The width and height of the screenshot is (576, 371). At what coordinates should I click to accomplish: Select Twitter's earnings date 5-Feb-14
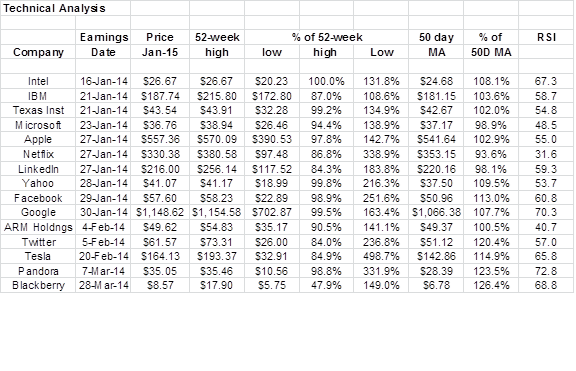pyautogui.click(x=103, y=242)
